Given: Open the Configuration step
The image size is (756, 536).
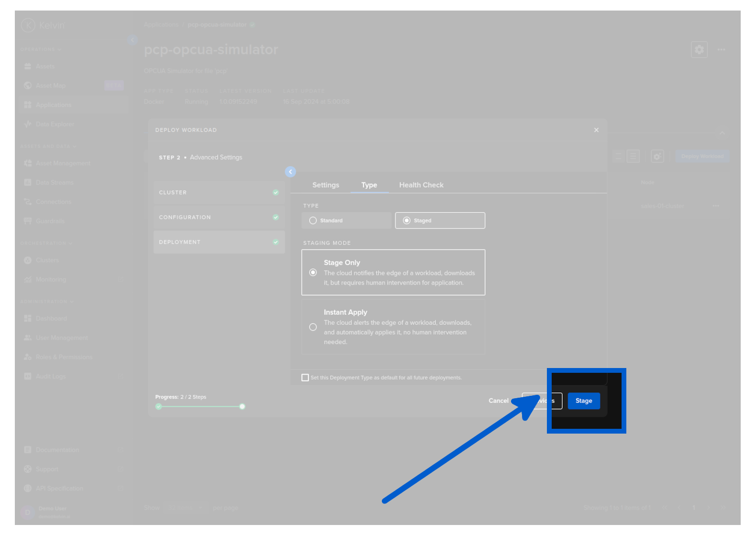Looking at the screenshot, I should tap(219, 217).
